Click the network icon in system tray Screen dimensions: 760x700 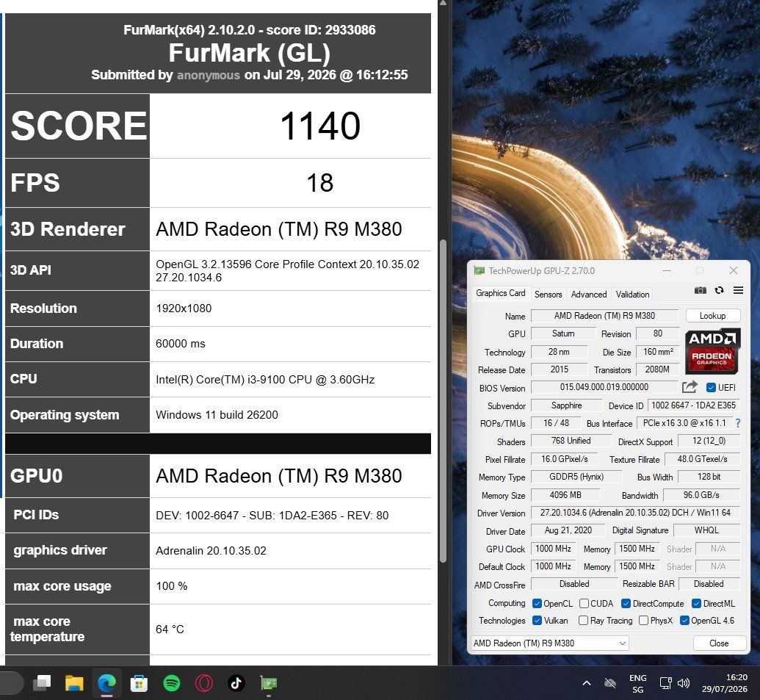(665, 683)
